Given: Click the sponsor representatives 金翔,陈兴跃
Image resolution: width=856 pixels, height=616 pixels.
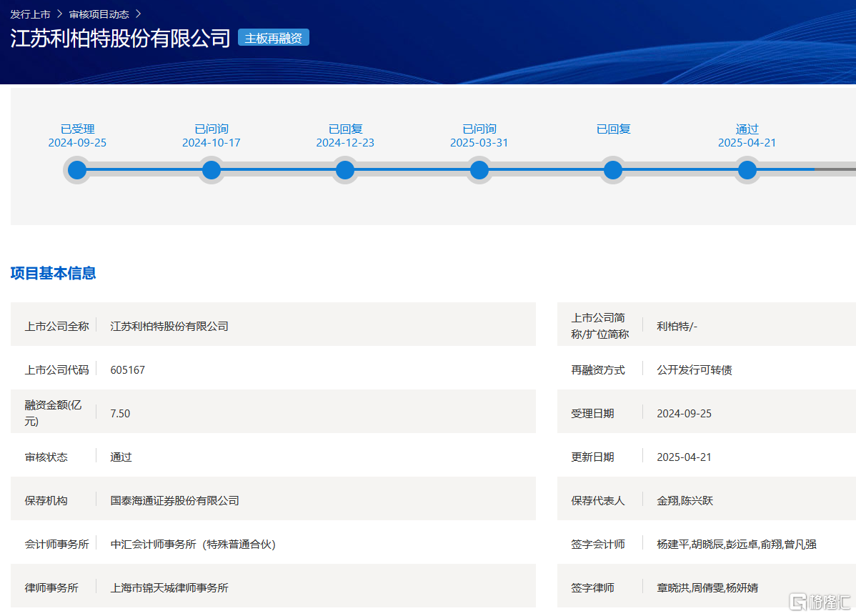Looking at the screenshot, I should (x=685, y=501).
